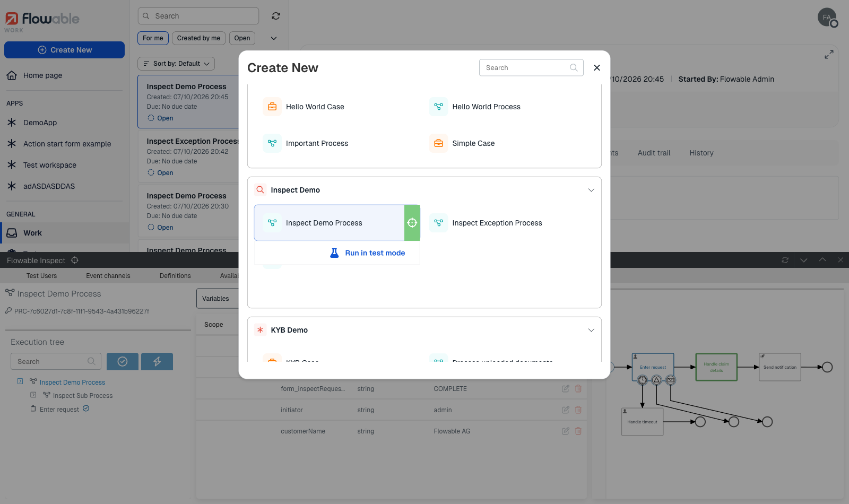Close the Flowable Inspect panel
This screenshot has width=849, height=504.
(x=841, y=260)
